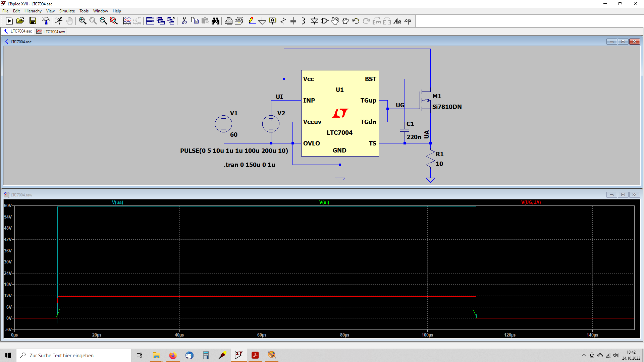
Task: Select the Move hand tool
Action: point(335,21)
